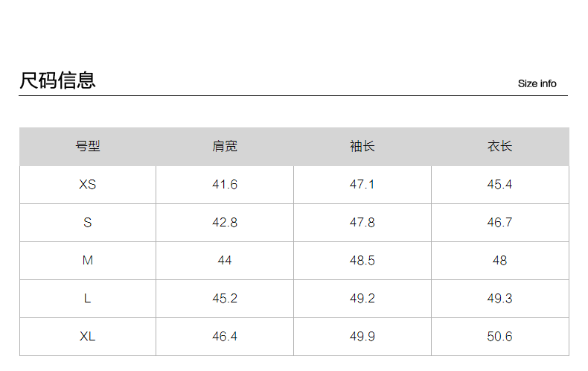
Task: Click the S size row label
Action: pos(88,222)
